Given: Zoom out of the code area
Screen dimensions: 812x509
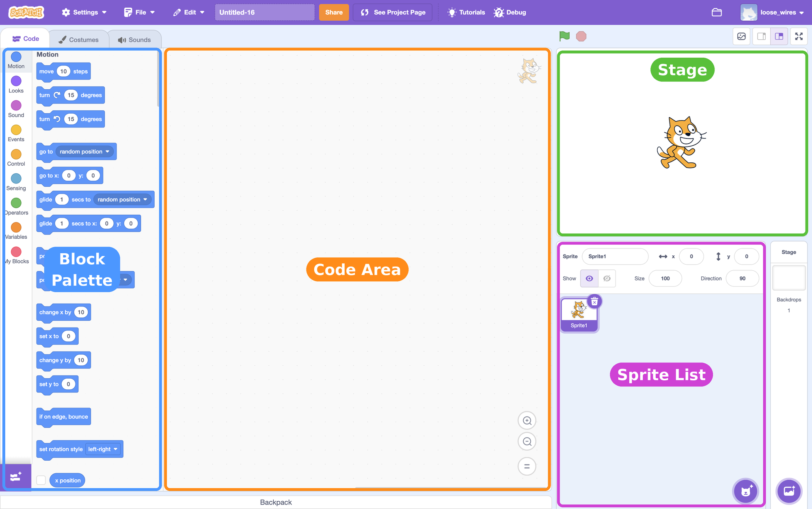Looking at the screenshot, I should (x=527, y=442).
